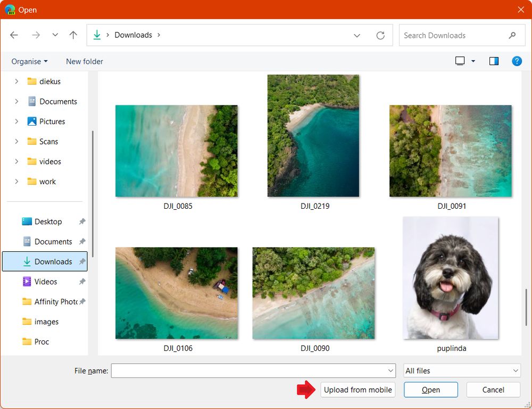This screenshot has height=409, width=532.
Task: Click the pin icon beside Videos
Action: 82,282
